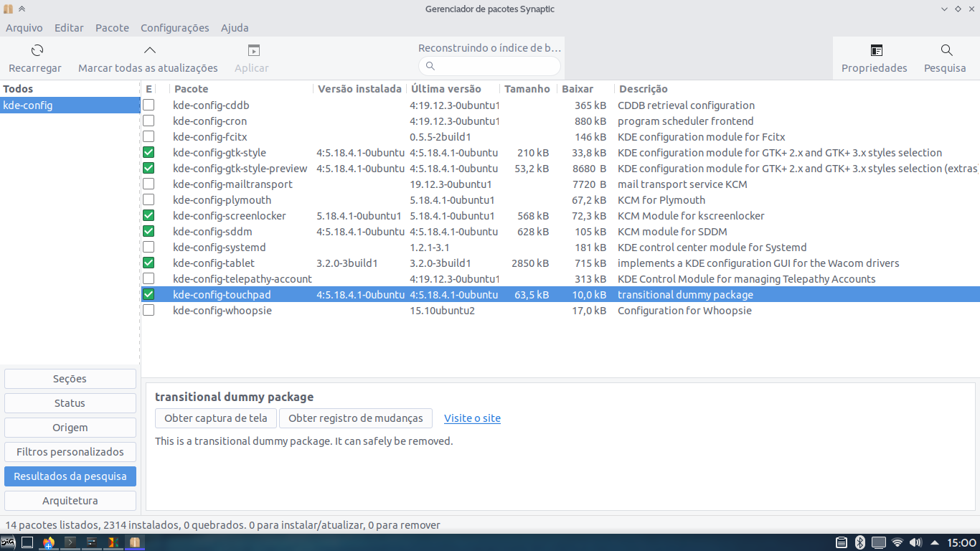The height and width of the screenshot is (551, 980).
Task: Toggle checkbox for kde-config-plymouth
Action: (x=149, y=200)
